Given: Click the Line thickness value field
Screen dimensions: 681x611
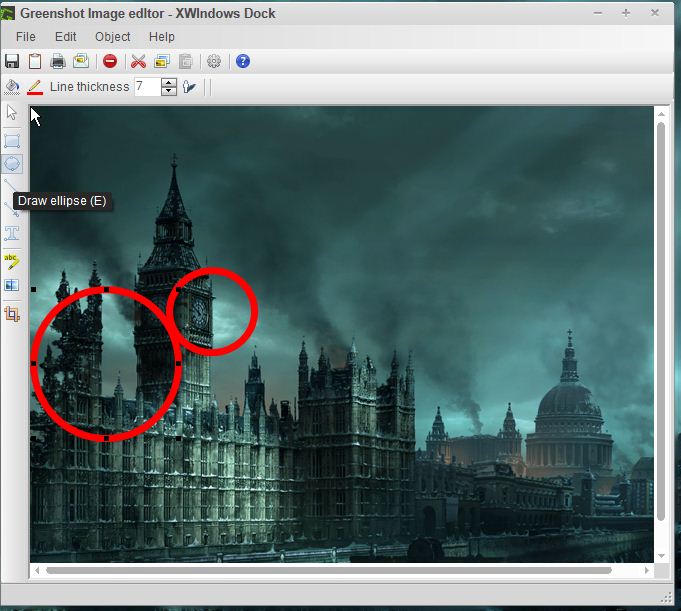Looking at the screenshot, I should [x=146, y=87].
